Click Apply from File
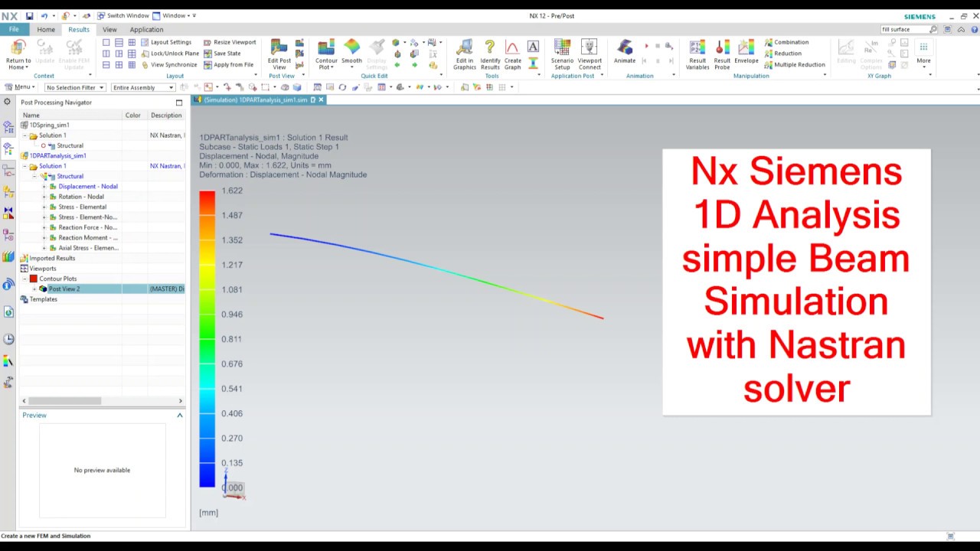Viewport: 980px width, 551px height. point(228,65)
